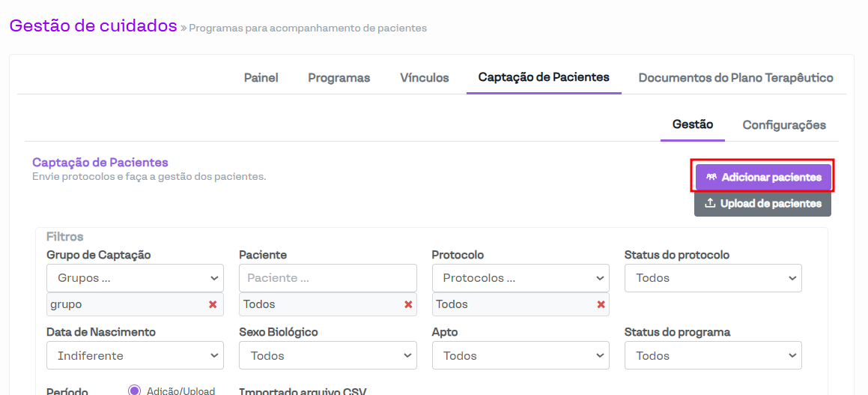
Task: Click the Paciente search input field
Action: point(327,278)
